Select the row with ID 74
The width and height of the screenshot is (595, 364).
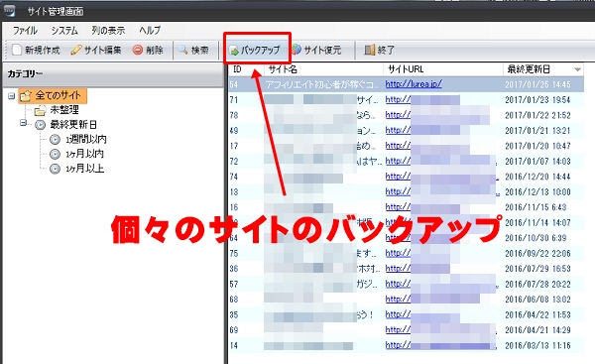coord(406,177)
